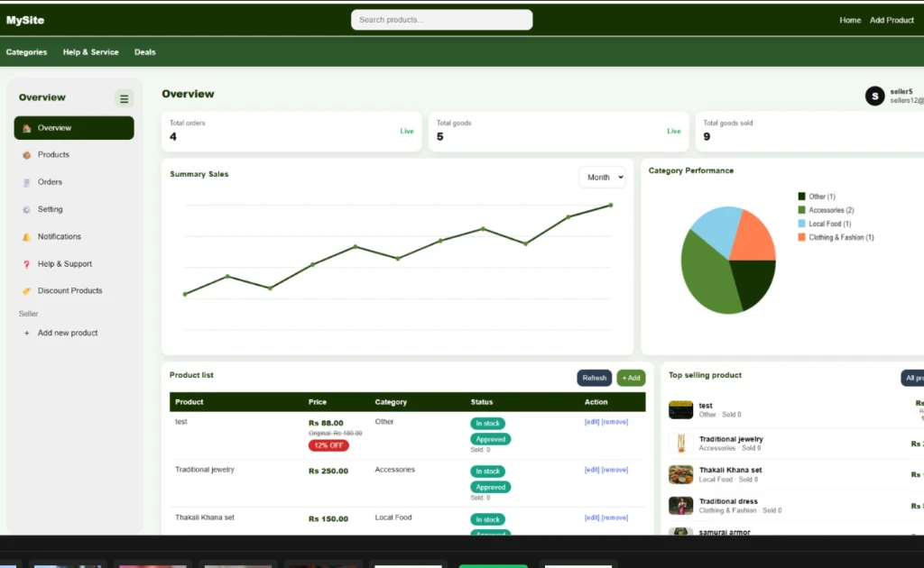Click the Discount Products tag icon

point(26,291)
